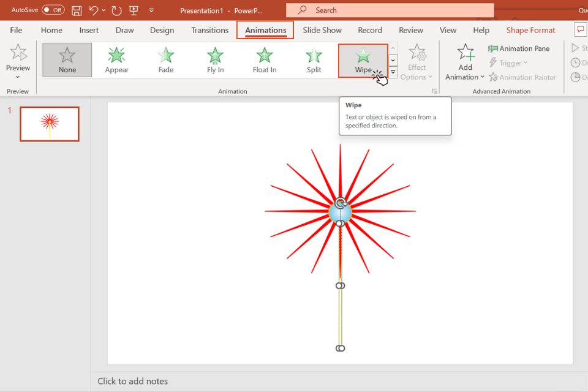Select None to remove animation
The width and height of the screenshot is (588, 392).
[x=67, y=60]
